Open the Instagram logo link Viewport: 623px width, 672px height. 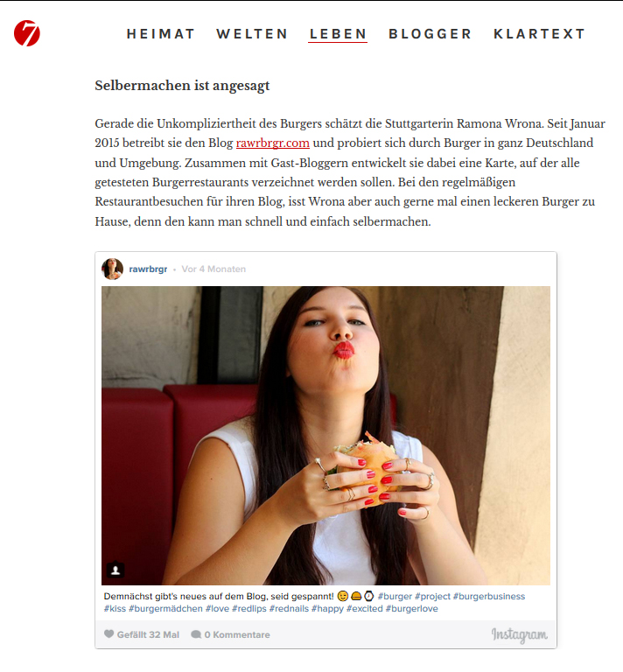(519, 634)
